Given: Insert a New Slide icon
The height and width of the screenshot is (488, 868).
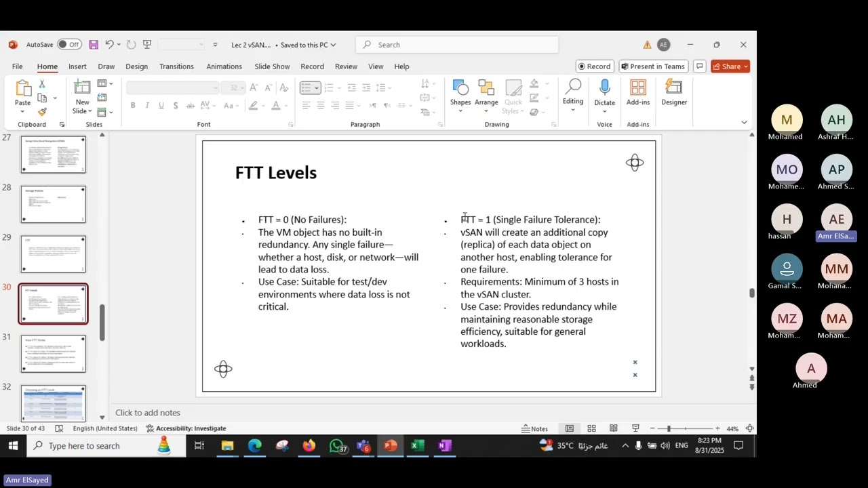Looking at the screenshot, I should tap(82, 89).
